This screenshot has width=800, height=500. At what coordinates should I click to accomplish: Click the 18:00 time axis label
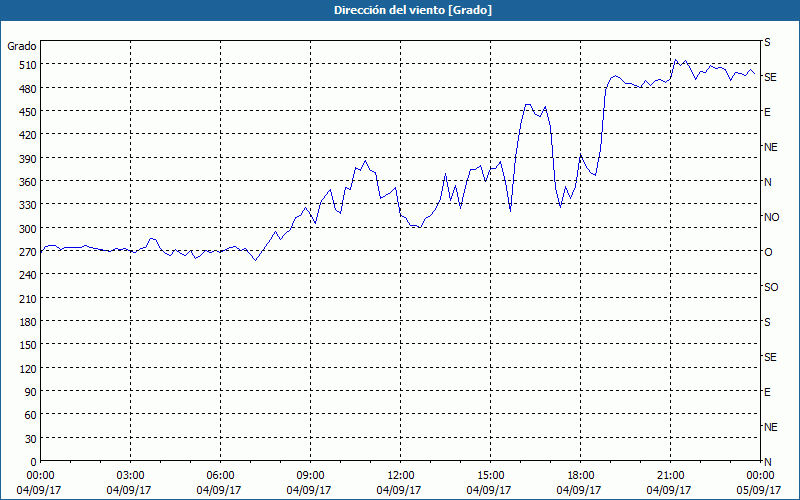click(x=581, y=476)
